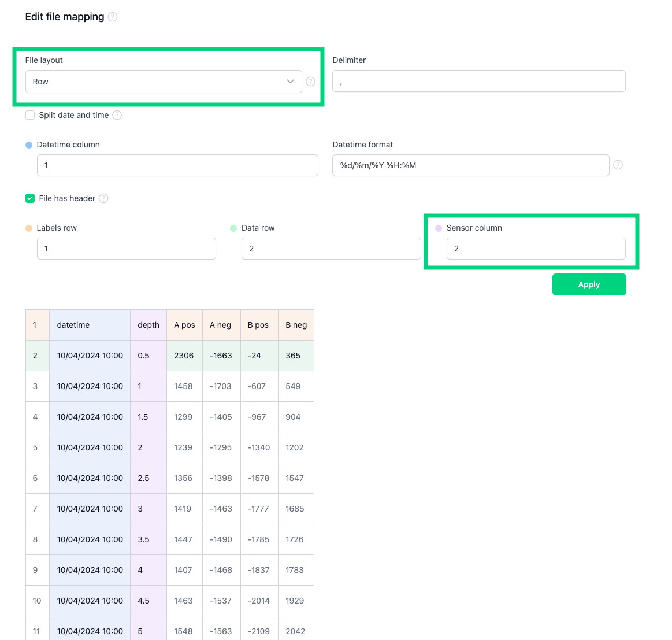The height and width of the screenshot is (640, 672).
Task: Click help icon next to Edit file mapping
Action: 113,17
